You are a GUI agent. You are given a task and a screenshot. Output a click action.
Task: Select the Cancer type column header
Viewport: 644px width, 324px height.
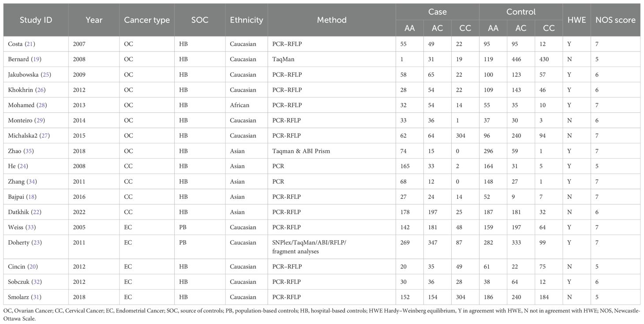pyautogui.click(x=146, y=20)
